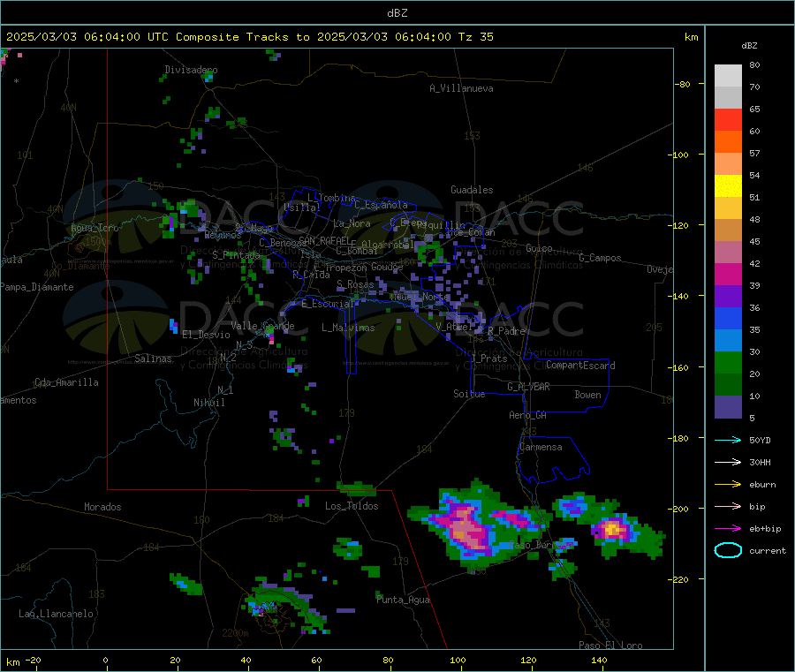Select the orange swatch between 60 and 57 dBZ
This screenshot has height=672, width=795.
point(728,142)
